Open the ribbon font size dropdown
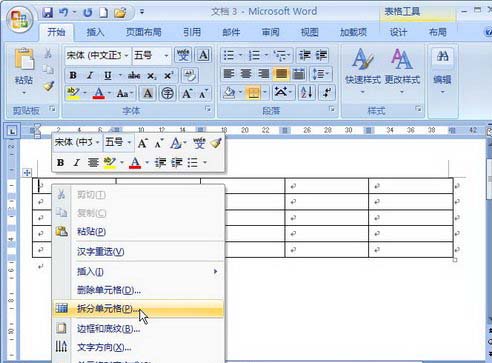The width and height of the screenshot is (492, 363). click(x=166, y=55)
